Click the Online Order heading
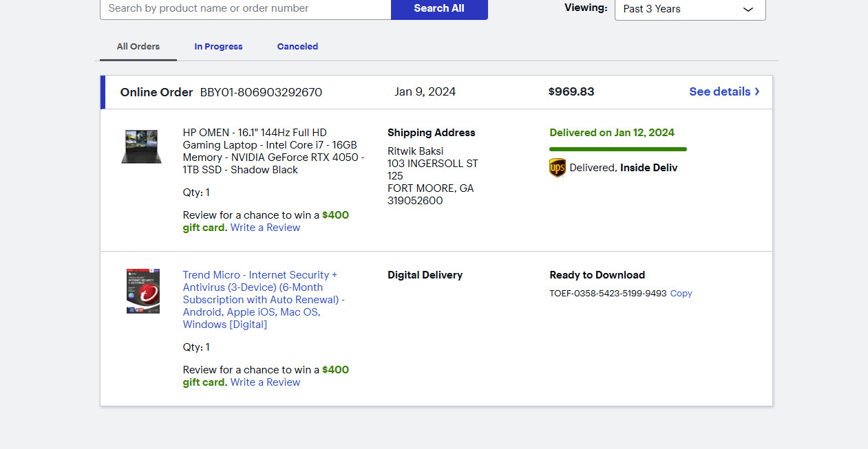The width and height of the screenshot is (868, 449). tap(156, 92)
